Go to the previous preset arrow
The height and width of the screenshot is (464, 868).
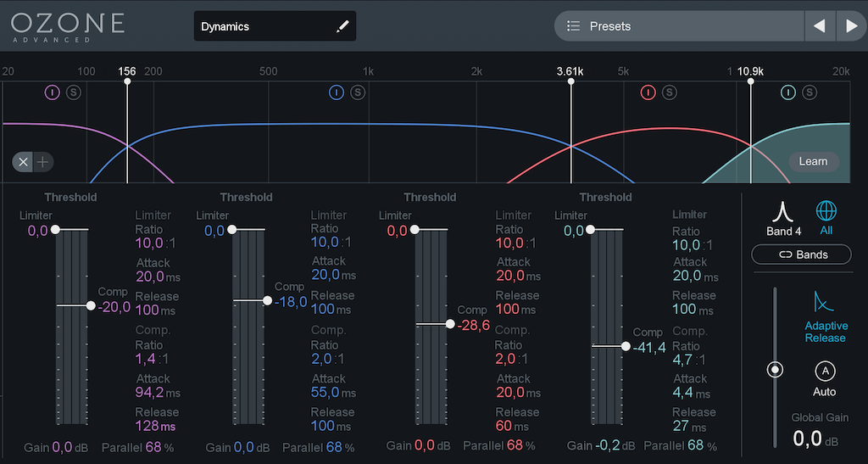click(819, 26)
